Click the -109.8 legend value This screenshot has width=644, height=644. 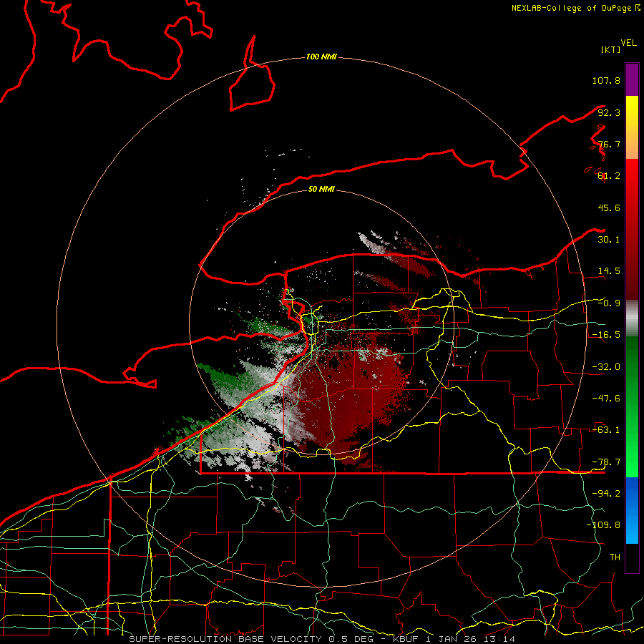[x=603, y=525]
